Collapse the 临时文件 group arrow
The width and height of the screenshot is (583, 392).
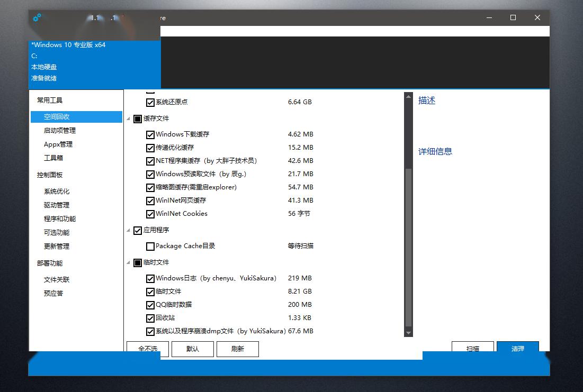pos(129,262)
